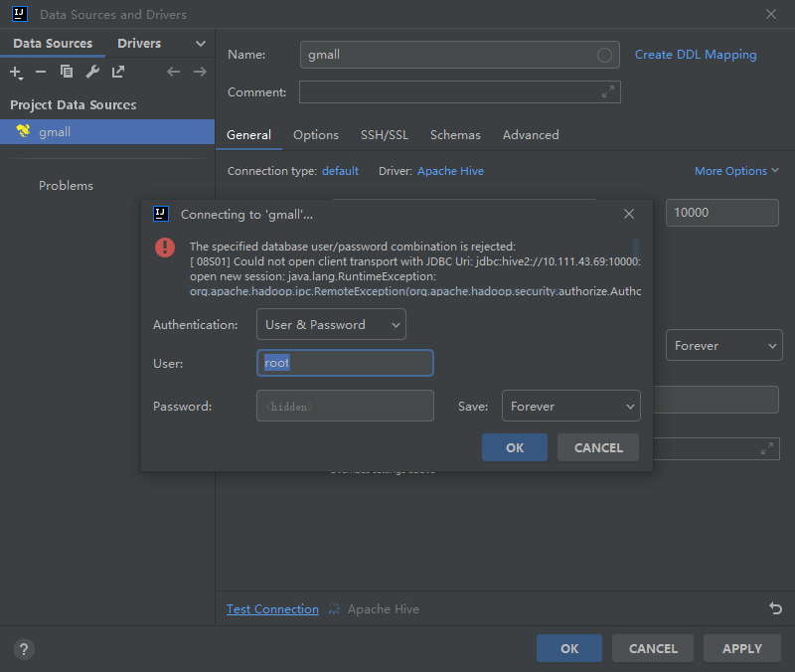
Task: Open help with the question mark icon
Action: [24, 649]
